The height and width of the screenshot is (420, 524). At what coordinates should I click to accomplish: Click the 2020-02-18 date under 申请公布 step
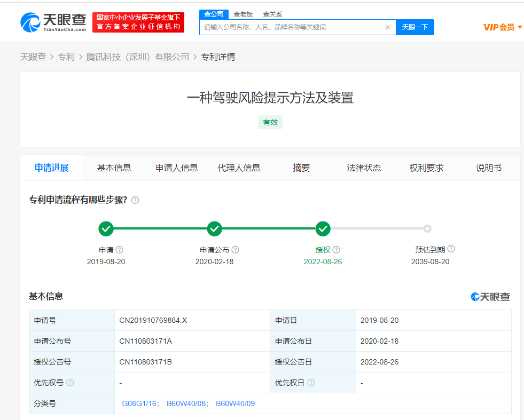tap(215, 261)
